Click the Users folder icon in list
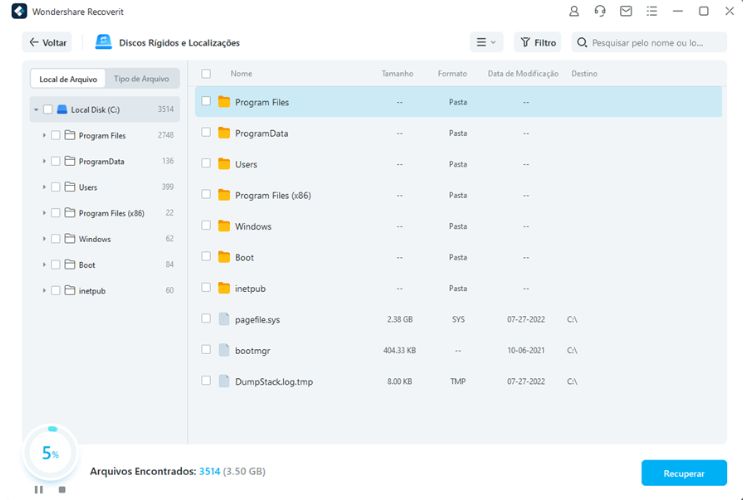The image size is (750, 500). 224,164
